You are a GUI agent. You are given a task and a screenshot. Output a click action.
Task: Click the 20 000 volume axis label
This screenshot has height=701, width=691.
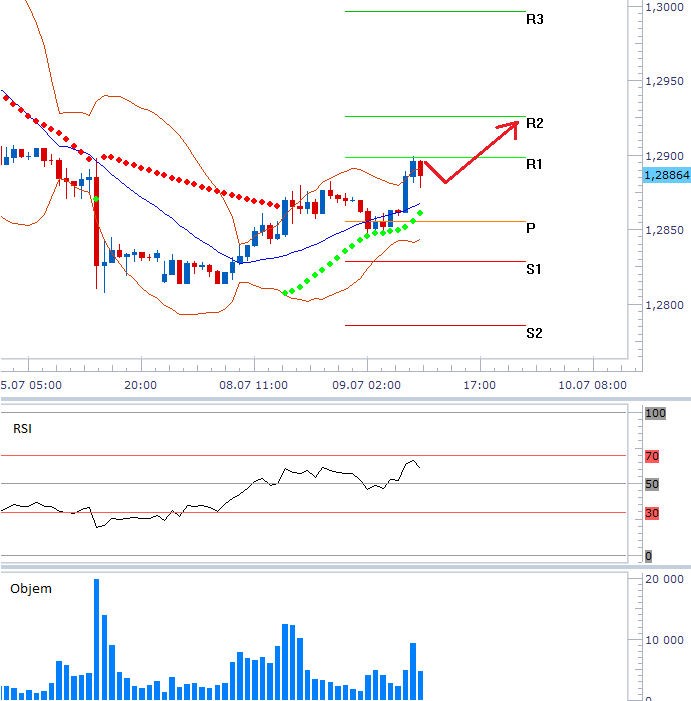pos(664,579)
